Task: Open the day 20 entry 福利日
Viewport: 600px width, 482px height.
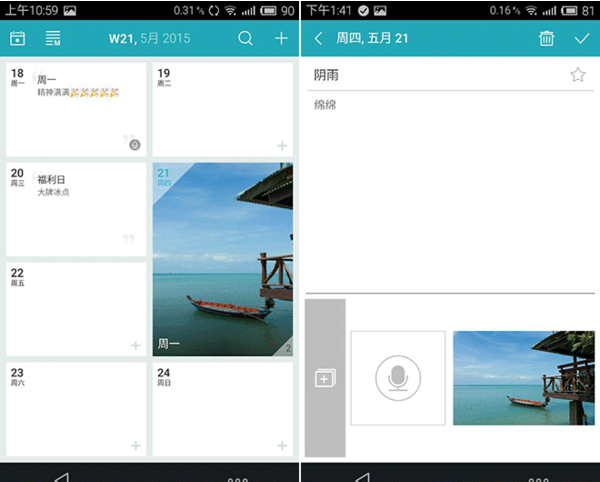Action: [55, 186]
